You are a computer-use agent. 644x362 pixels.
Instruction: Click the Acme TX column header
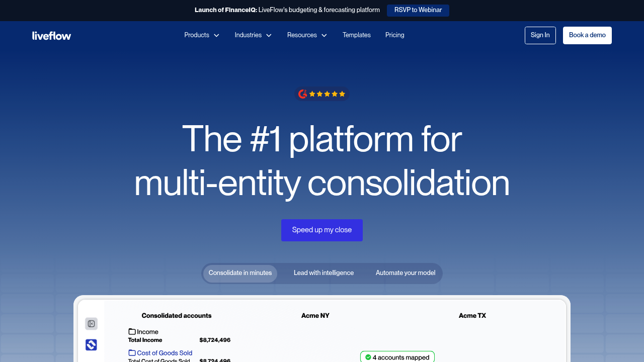click(472, 316)
